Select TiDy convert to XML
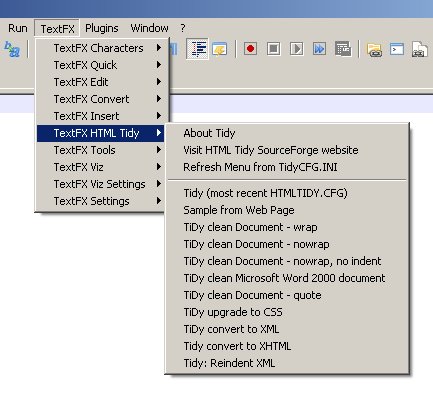Screen dimensions: 433x396 (287, 329)
